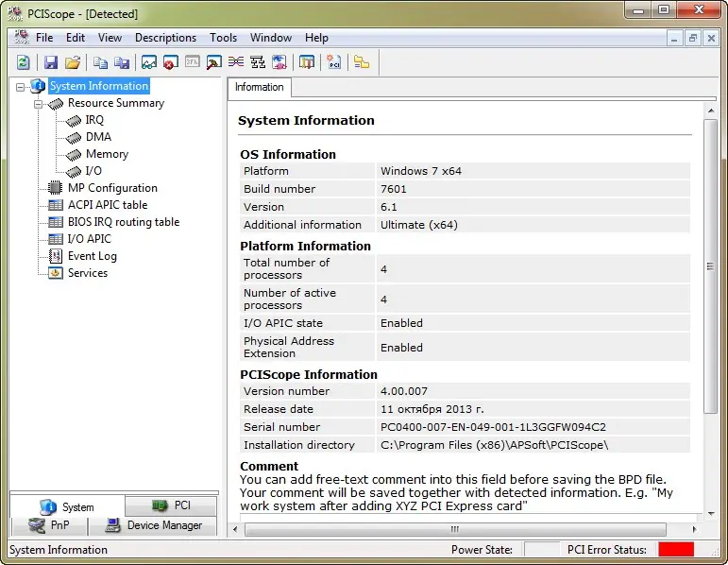The width and height of the screenshot is (728, 565).
Task: Select DMA in the resource tree
Action: point(98,137)
